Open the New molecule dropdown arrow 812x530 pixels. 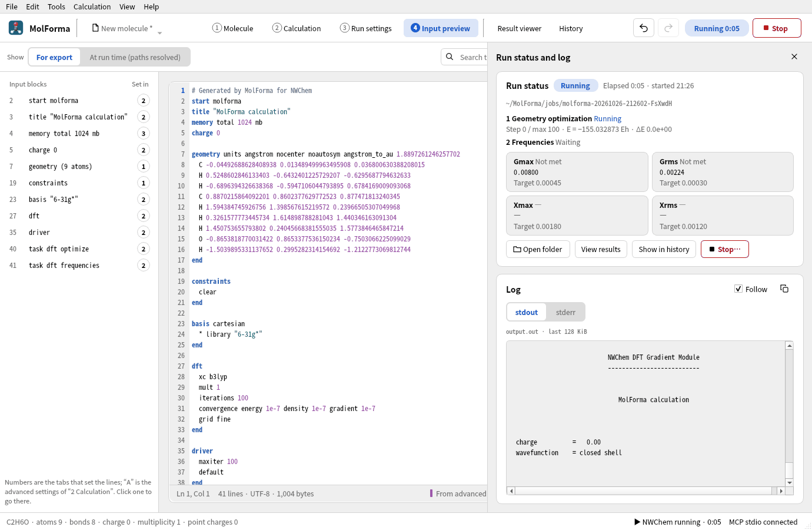point(159,33)
